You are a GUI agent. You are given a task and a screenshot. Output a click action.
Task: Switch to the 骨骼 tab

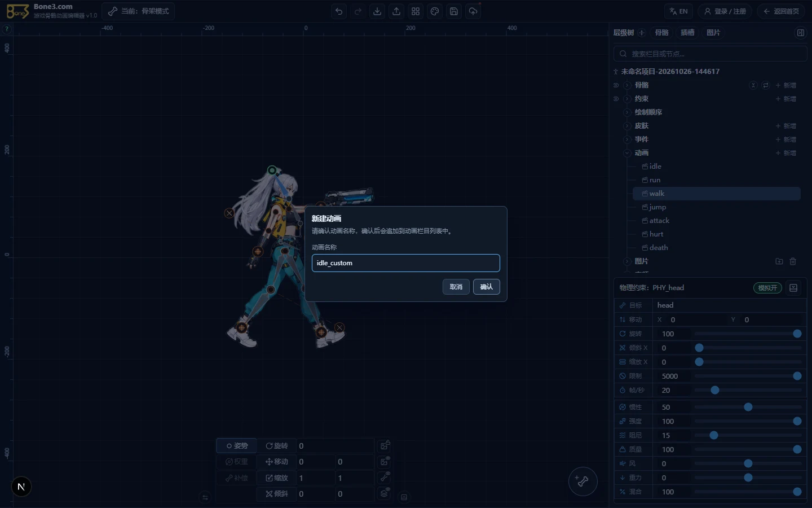tap(662, 33)
